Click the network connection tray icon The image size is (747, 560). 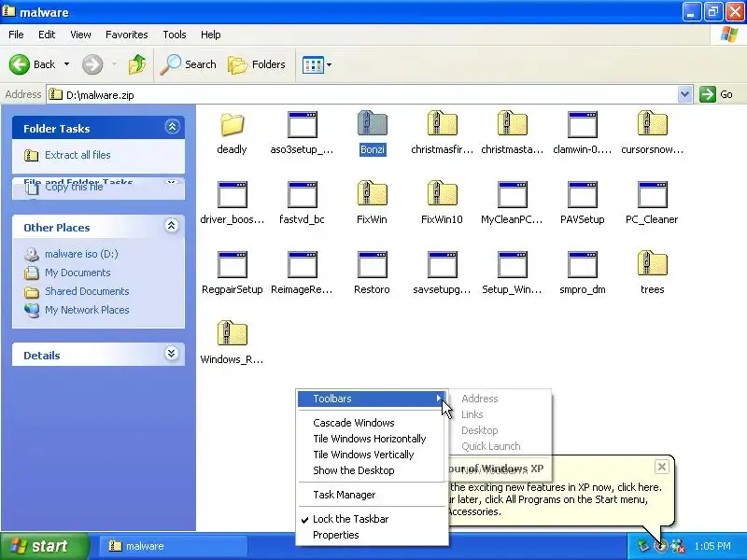678,546
